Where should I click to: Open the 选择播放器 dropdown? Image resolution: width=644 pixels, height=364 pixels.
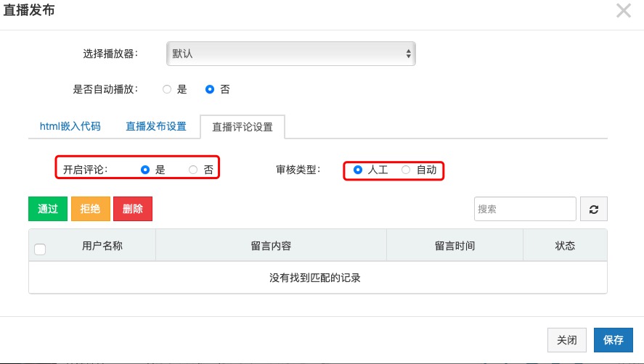click(x=291, y=54)
